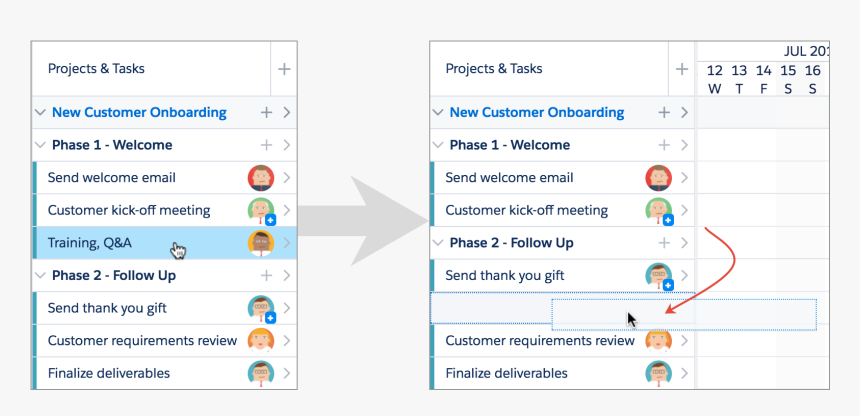Open details arrow for left Send welcome email
The height and width of the screenshot is (416, 860).
287,178
